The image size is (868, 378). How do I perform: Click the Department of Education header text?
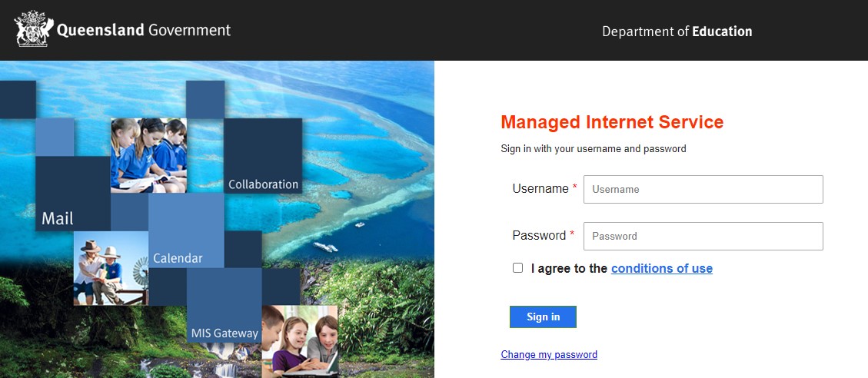tap(677, 31)
